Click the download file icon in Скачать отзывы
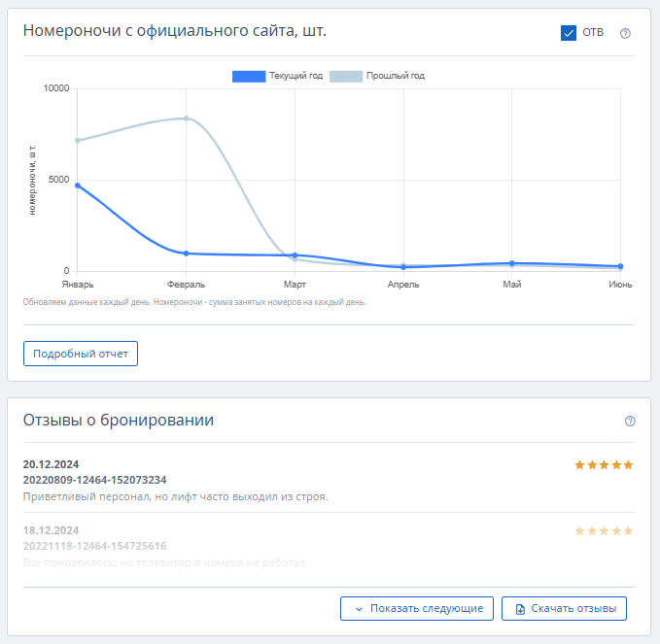 pos(520,609)
